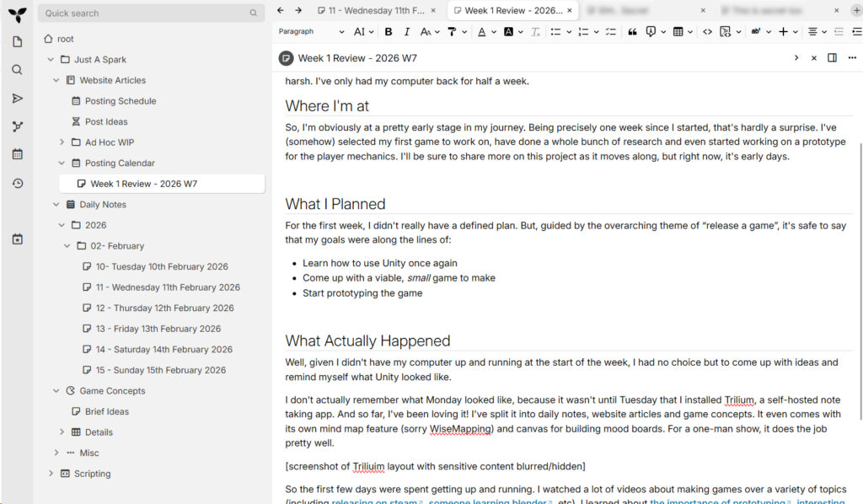Increase indent in the toolbar

pyautogui.click(x=857, y=32)
